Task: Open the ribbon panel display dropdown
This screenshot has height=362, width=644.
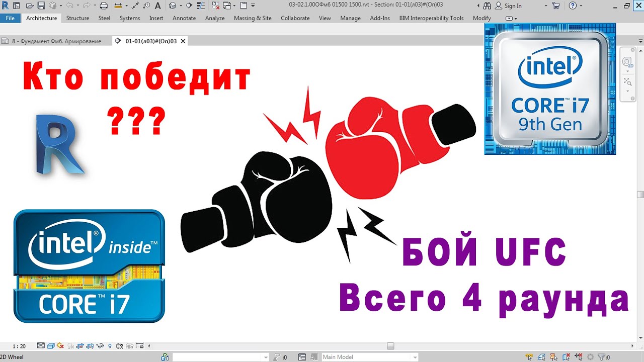Action: coord(511,19)
